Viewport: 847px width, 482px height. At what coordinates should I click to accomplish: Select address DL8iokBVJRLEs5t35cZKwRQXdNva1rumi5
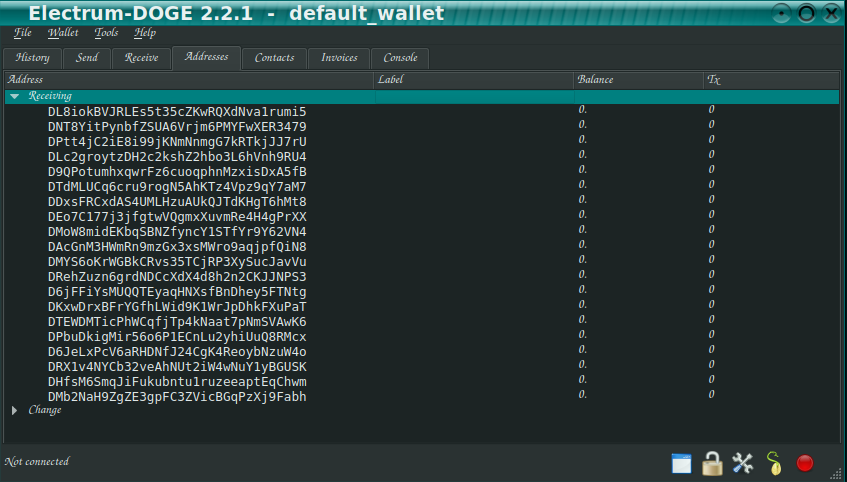177,112
